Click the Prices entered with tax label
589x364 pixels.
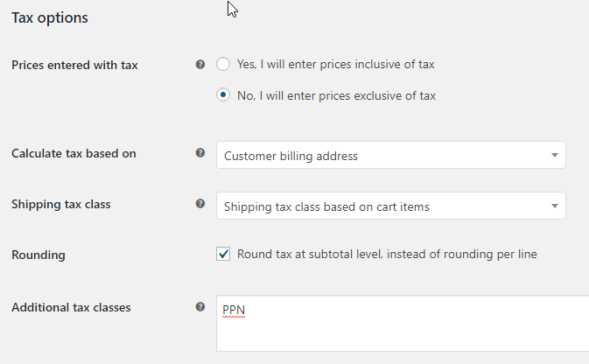(74, 65)
